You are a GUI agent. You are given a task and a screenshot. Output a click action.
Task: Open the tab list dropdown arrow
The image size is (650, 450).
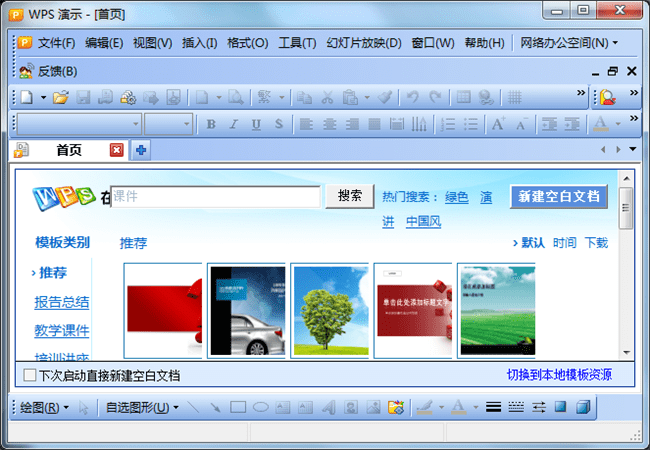[x=633, y=149]
